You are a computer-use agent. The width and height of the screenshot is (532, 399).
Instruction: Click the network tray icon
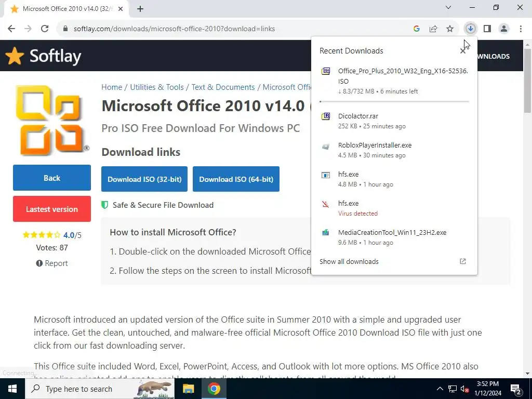click(453, 389)
